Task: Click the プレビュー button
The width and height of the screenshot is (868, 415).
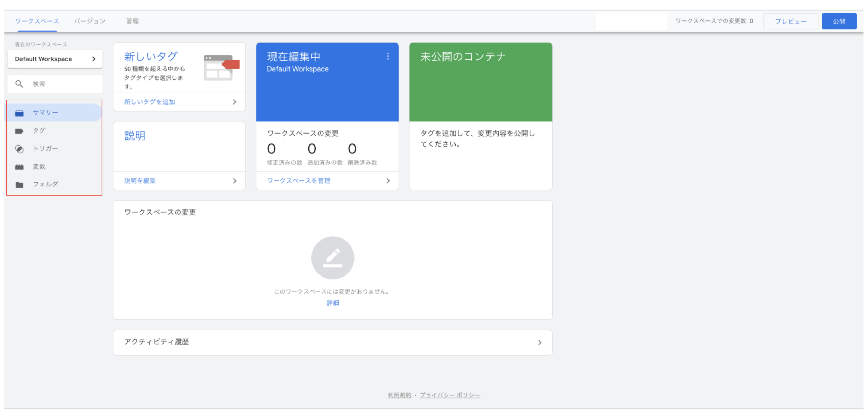Action: click(x=790, y=22)
